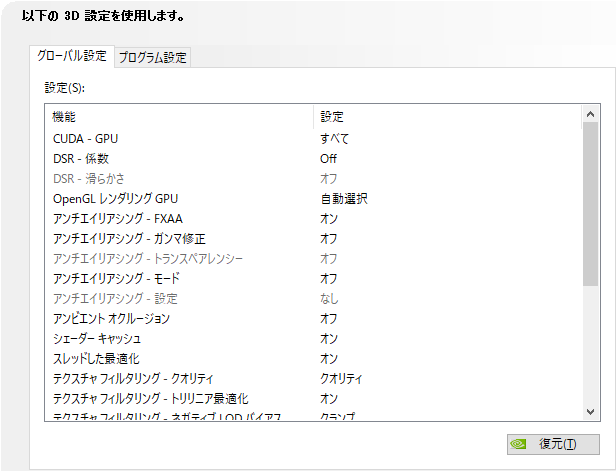
Task: Click the オフ value for ガンマ修正
Action: tap(329, 239)
